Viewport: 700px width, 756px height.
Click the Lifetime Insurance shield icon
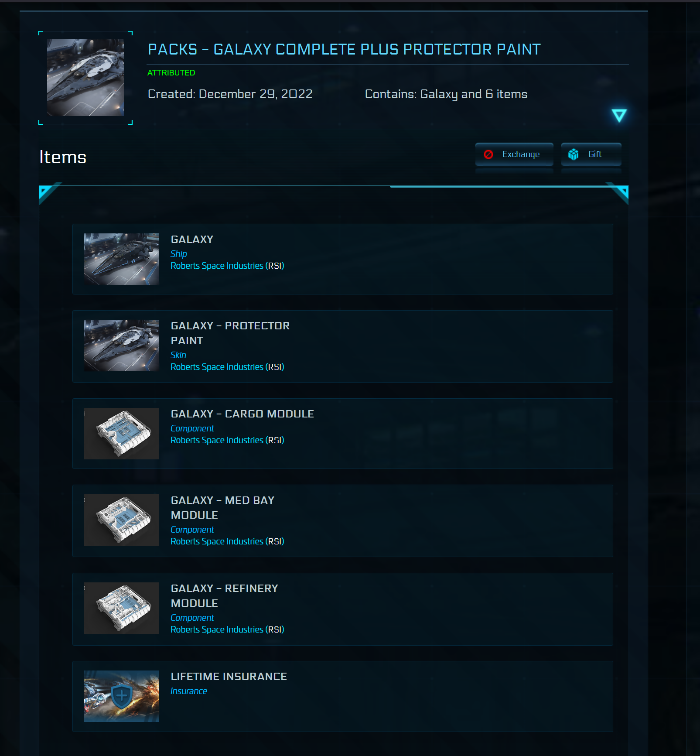[122, 696]
